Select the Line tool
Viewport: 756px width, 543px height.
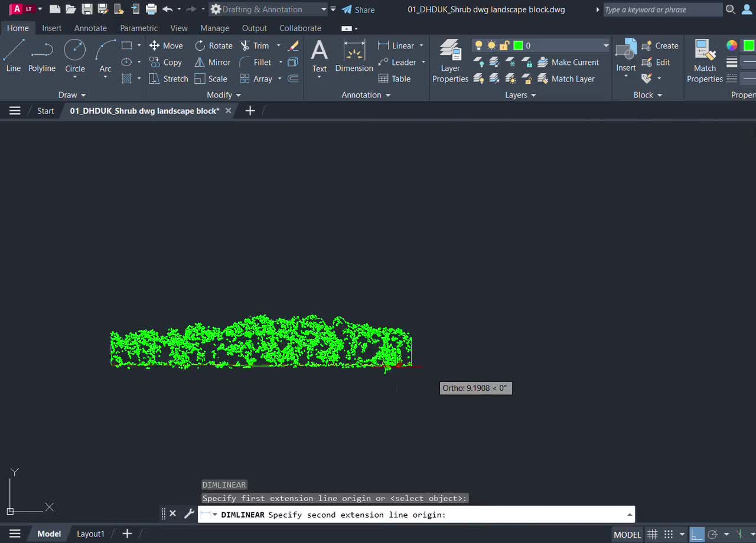pyautogui.click(x=13, y=56)
